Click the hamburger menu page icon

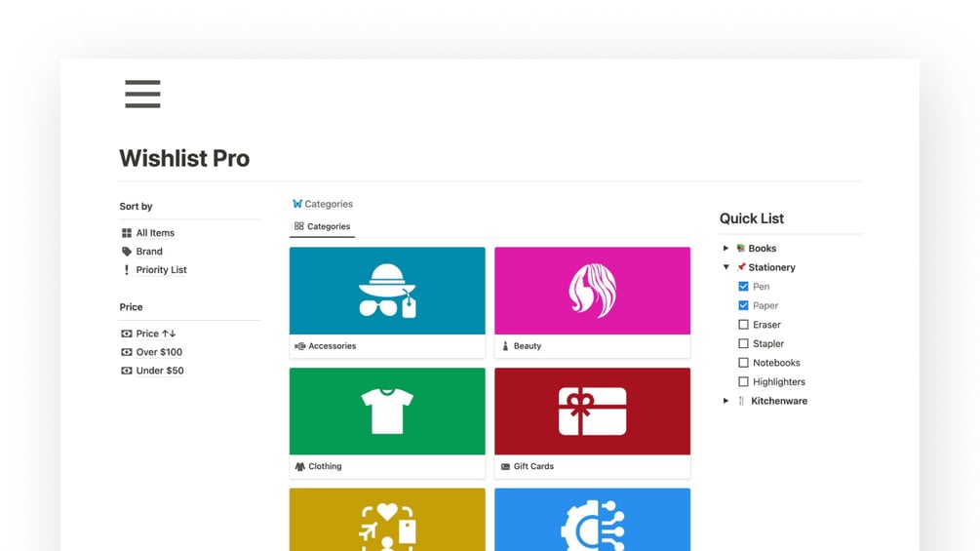click(x=142, y=94)
